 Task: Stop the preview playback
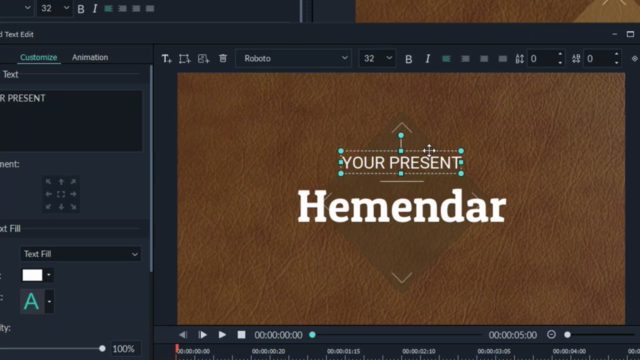(242, 335)
